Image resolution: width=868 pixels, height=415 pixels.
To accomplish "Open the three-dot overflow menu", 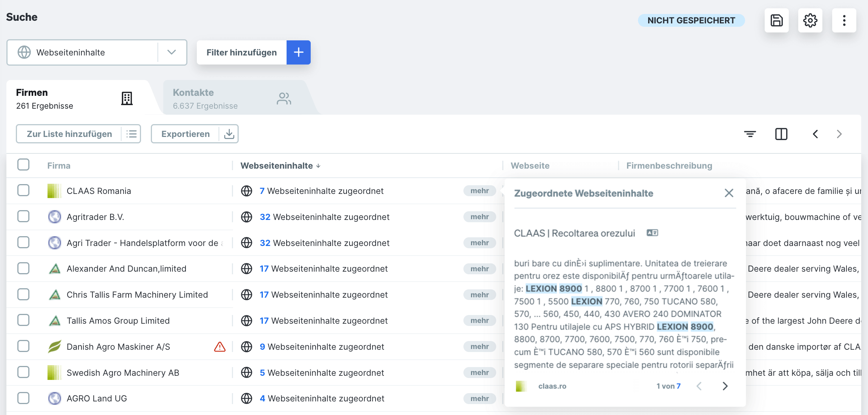I will 844,20.
